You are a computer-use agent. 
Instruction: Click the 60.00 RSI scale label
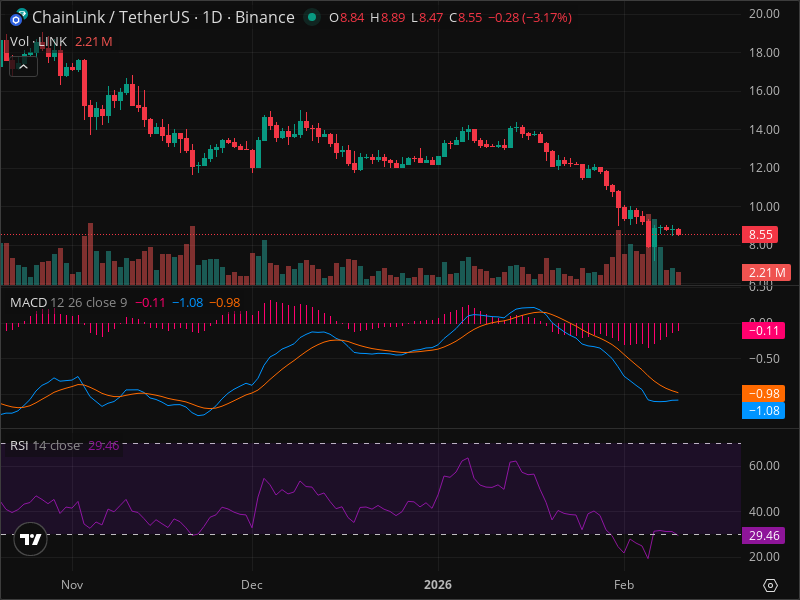(764, 465)
